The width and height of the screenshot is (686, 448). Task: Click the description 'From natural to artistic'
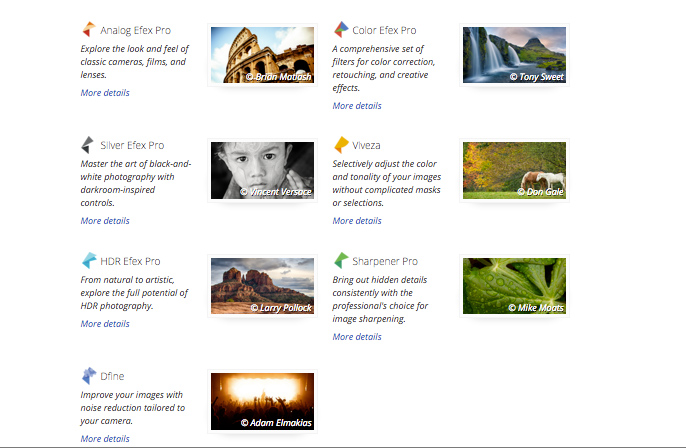(x=134, y=293)
